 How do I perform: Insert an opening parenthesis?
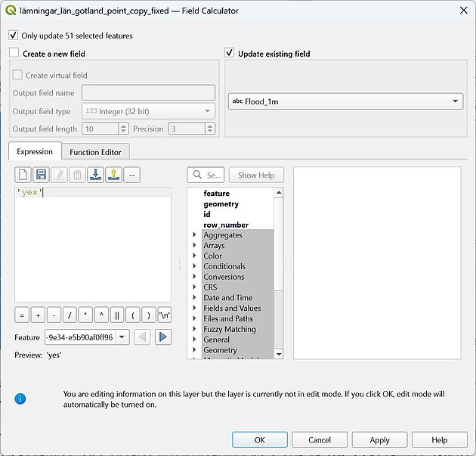coord(133,315)
